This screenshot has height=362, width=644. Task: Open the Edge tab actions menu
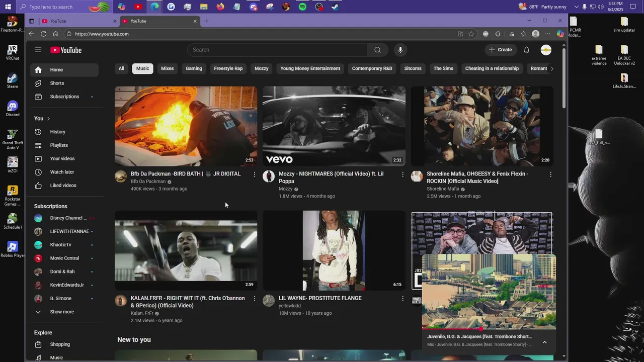click(31, 21)
